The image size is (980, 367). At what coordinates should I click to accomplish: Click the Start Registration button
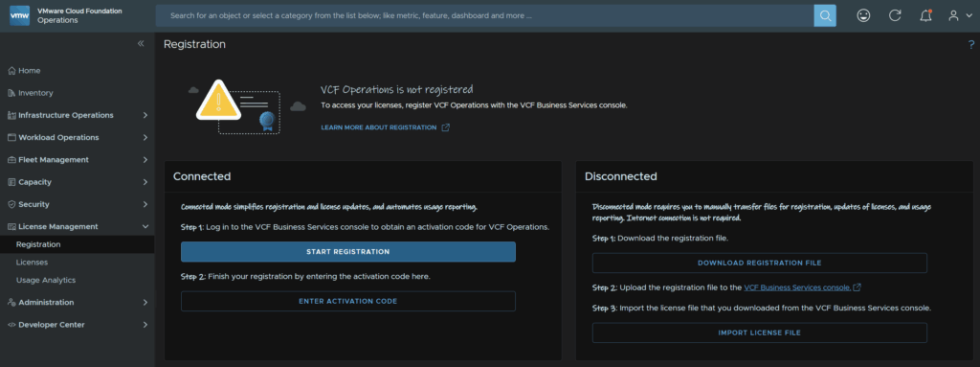tap(348, 252)
